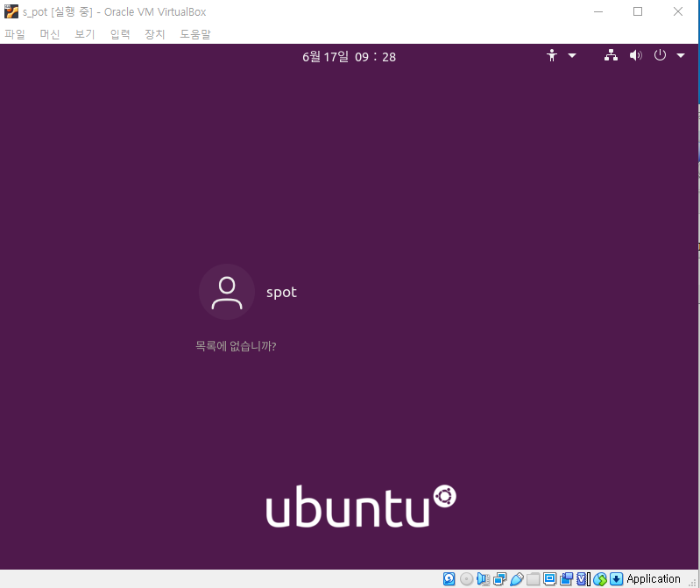
Task: Select the spot username label
Action: (281, 292)
